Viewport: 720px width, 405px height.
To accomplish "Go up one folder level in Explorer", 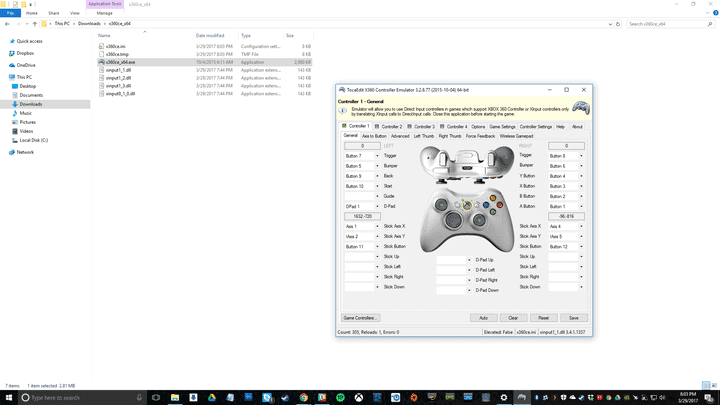I will (34, 24).
